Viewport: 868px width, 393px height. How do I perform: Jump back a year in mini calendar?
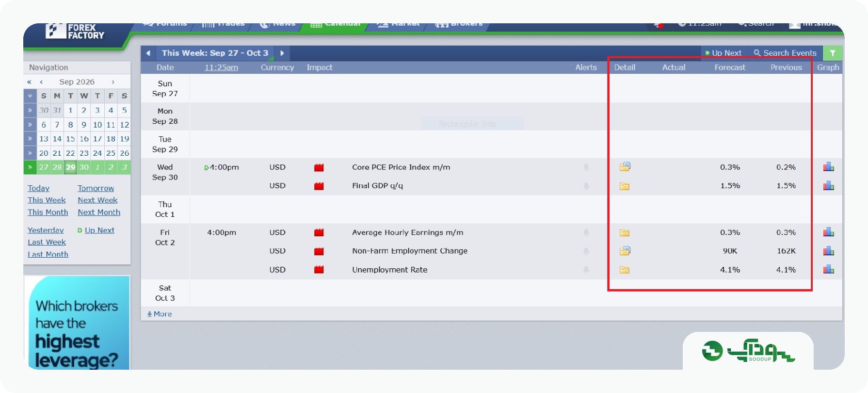29,82
